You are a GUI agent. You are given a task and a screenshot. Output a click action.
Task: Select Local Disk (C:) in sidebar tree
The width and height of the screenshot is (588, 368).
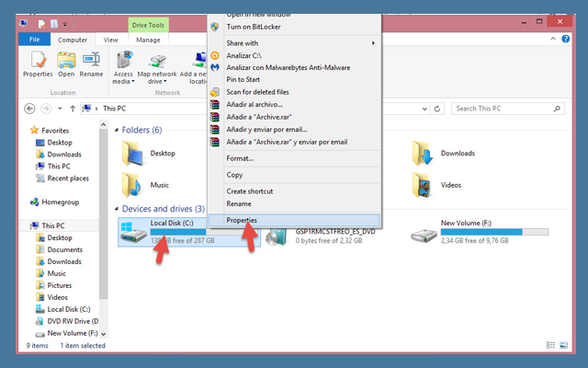(x=68, y=309)
